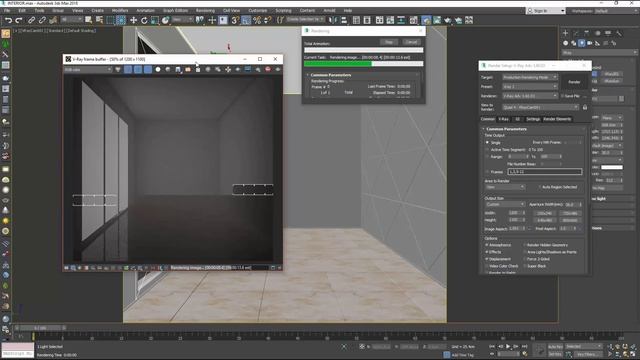This screenshot has width=640, height=360.
Task: Toggle the Atmospherics checkbox
Action: coord(487,245)
